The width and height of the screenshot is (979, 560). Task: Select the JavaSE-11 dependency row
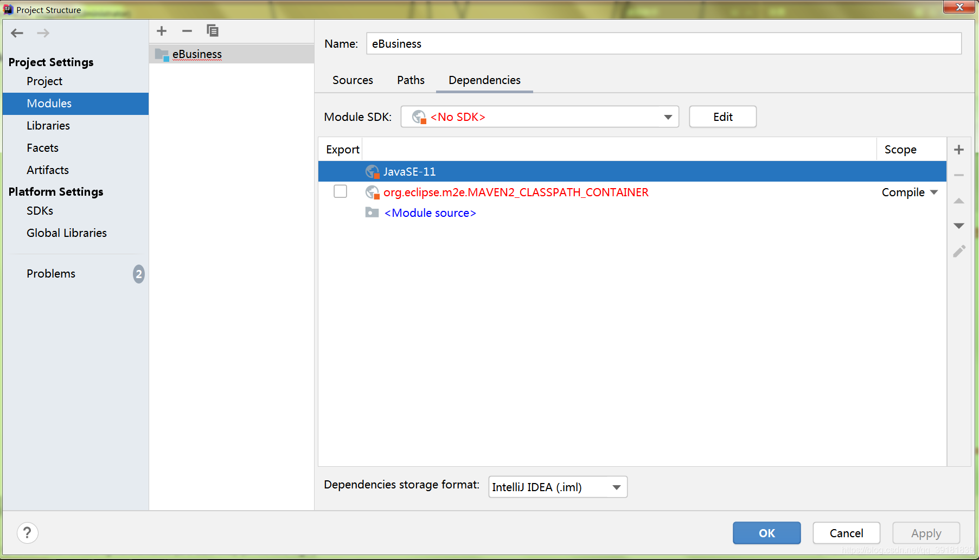[x=632, y=172]
